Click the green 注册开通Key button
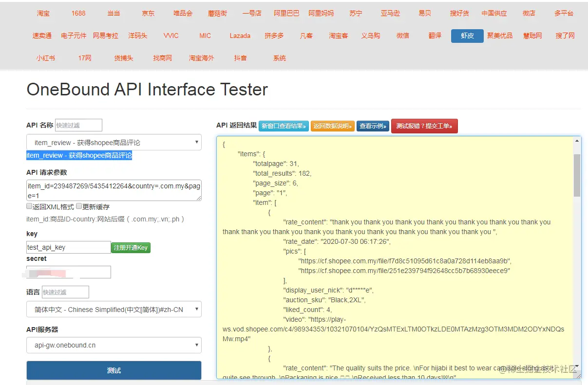This screenshot has width=588, height=385. pos(131,248)
